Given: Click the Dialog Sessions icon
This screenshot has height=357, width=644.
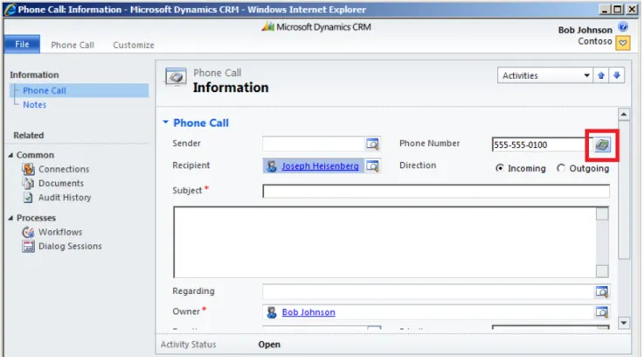Looking at the screenshot, I should [28, 246].
